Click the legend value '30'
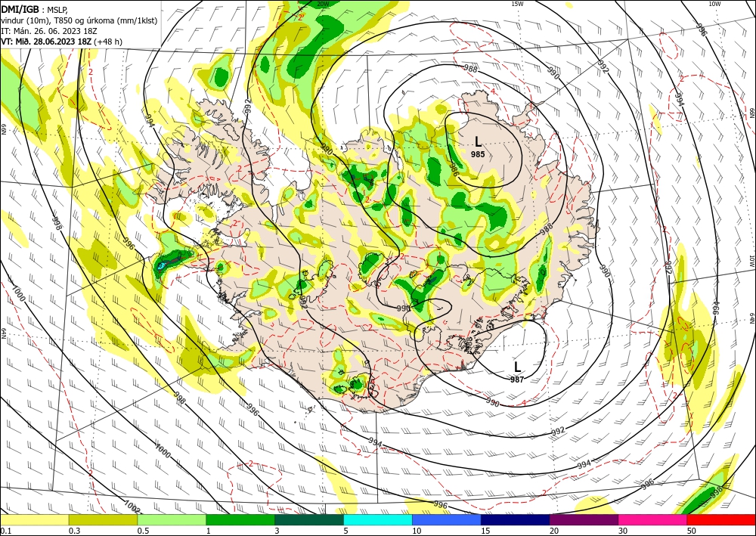The height and width of the screenshot is (536, 756). (x=623, y=531)
